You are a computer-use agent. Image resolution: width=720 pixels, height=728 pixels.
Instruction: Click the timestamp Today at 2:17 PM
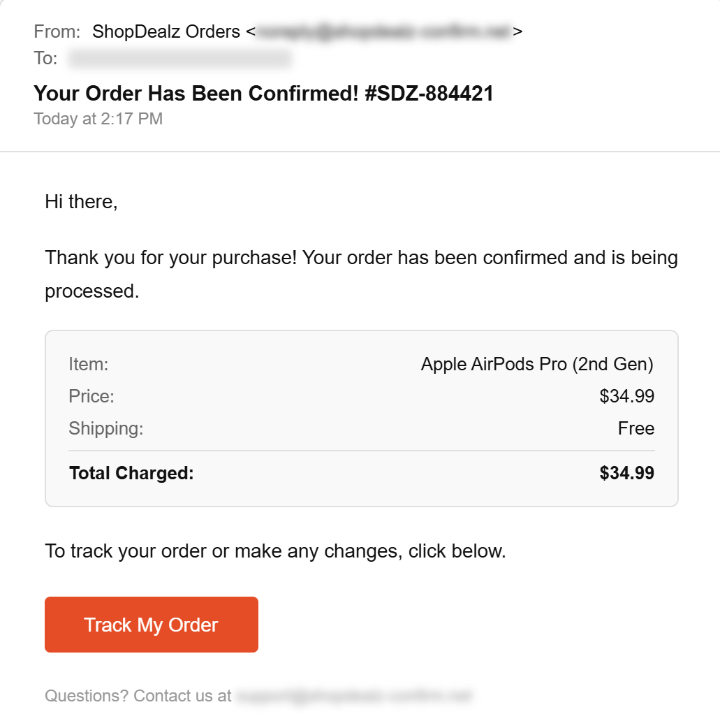tap(98, 119)
